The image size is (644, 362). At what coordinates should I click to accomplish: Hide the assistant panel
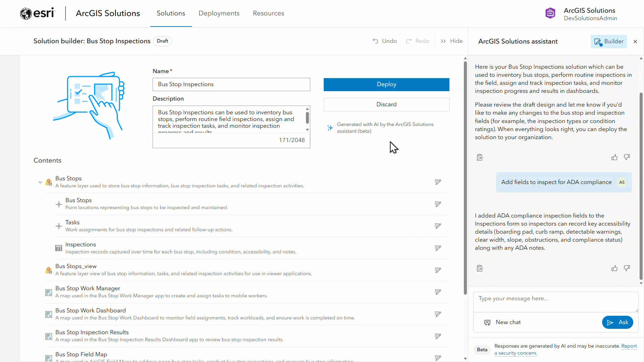point(451,41)
